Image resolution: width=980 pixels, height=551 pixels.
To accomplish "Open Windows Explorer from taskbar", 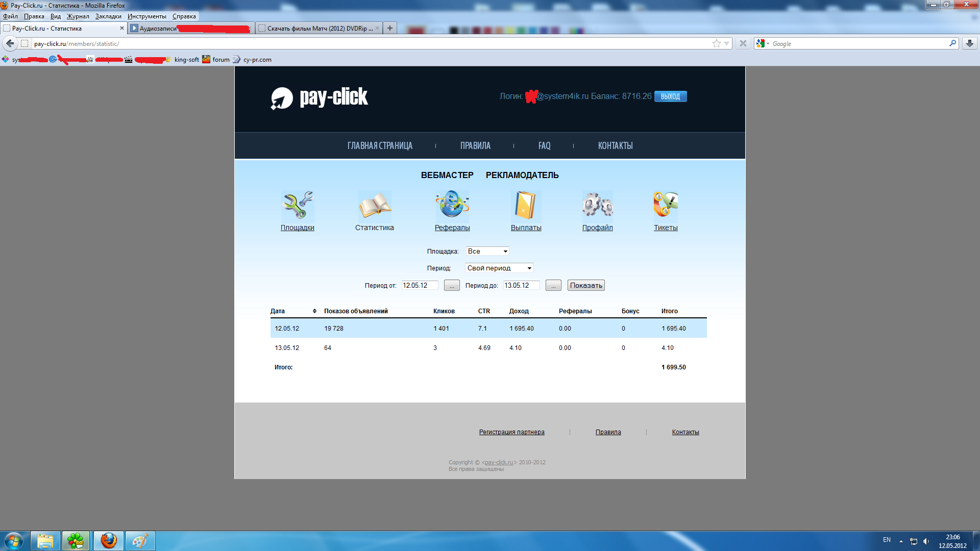I will pos(45,541).
